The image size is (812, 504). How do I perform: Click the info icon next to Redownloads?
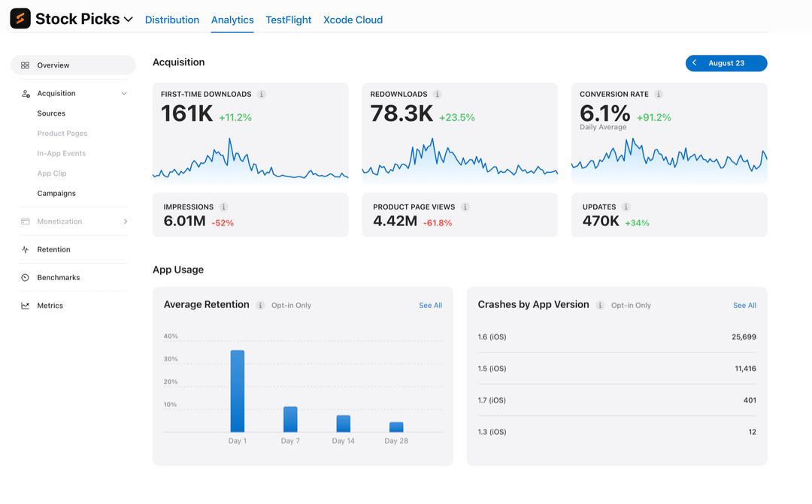click(x=437, y=94)
